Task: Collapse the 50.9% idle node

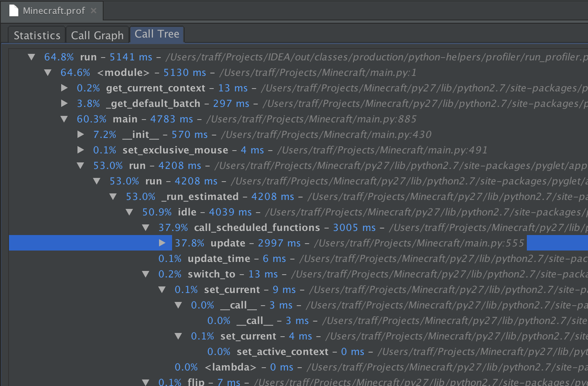Action: tap(129, 212)
